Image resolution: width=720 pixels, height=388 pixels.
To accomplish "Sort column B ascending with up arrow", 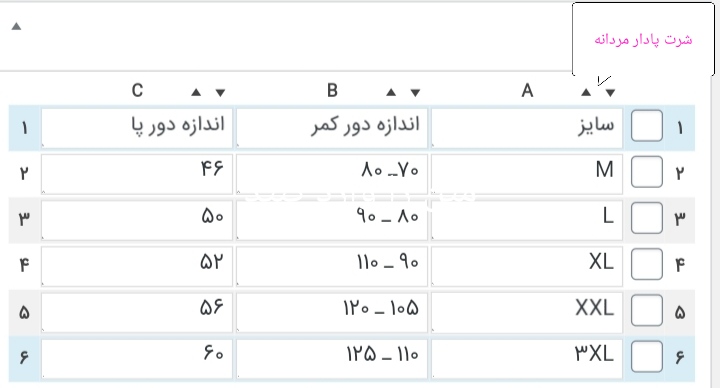I will pos(391,92).
